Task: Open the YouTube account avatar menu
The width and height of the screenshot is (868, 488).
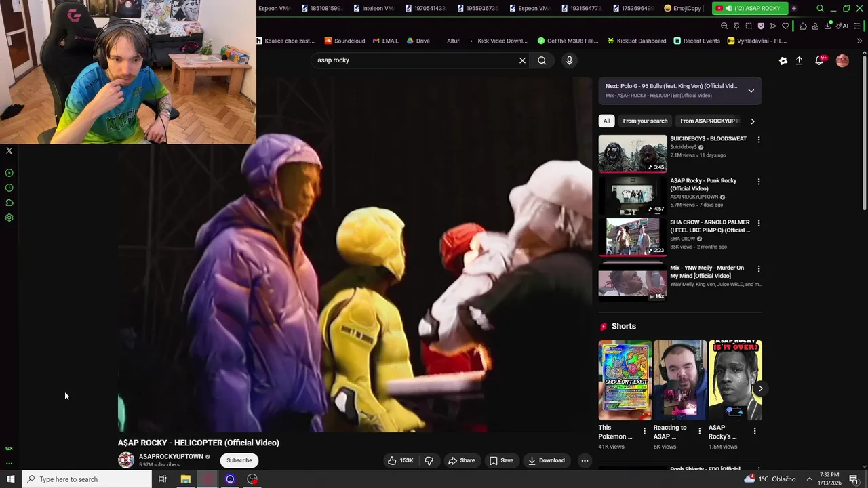Action: pos(842,60)
